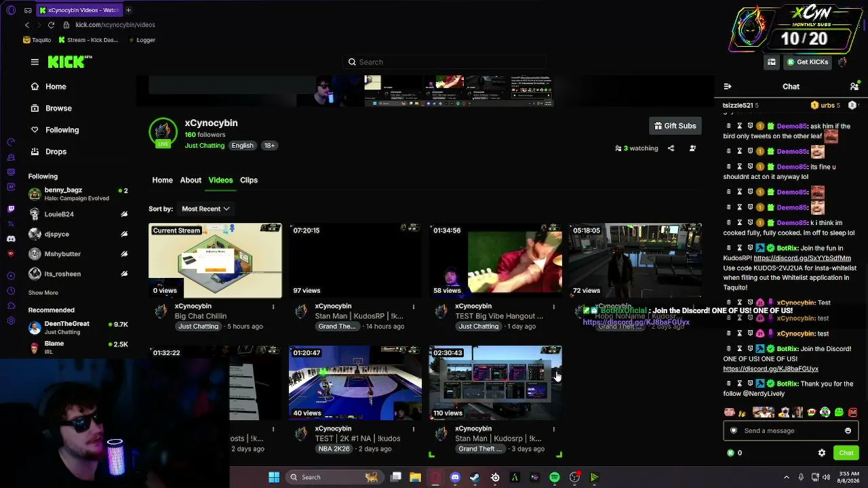
Task: Open the 01:34:56 video thumbnail
Action: coord(495,261)
